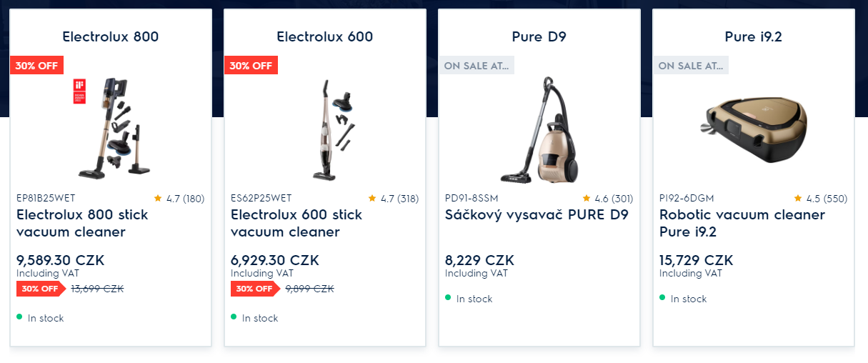Click the 4.5 star rating of Pure i9.2
Viewport: 868px width, 363px height.
821,199
